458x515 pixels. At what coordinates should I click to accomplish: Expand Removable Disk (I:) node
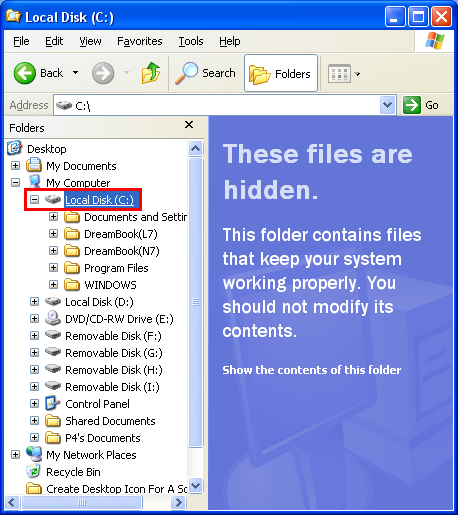coord(34,387)
